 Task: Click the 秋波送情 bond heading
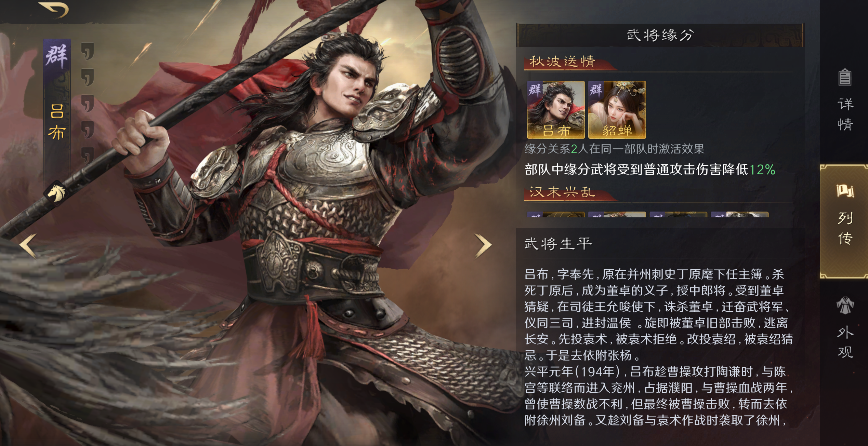(x=563, y=62)
